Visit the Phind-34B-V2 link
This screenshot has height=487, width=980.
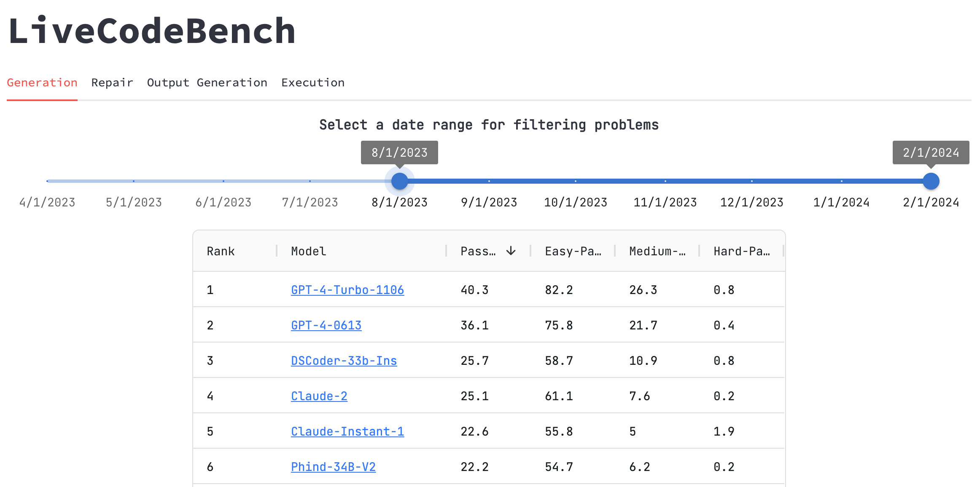[x=333, y=467]
